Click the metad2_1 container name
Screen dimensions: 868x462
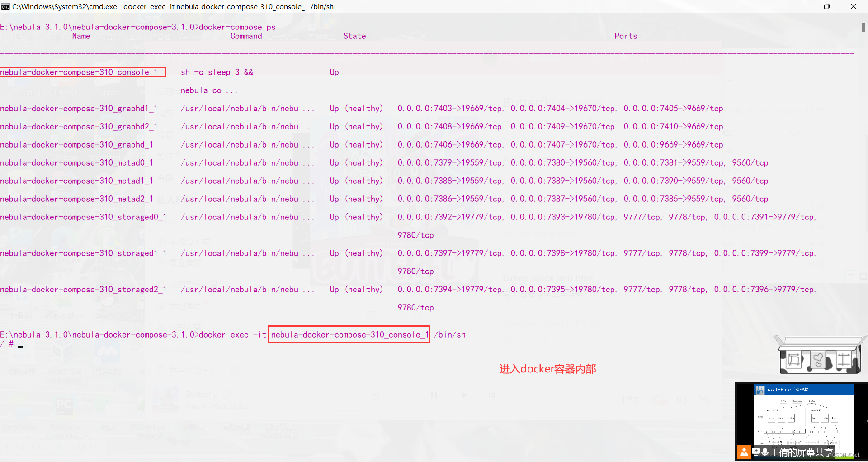76,199
